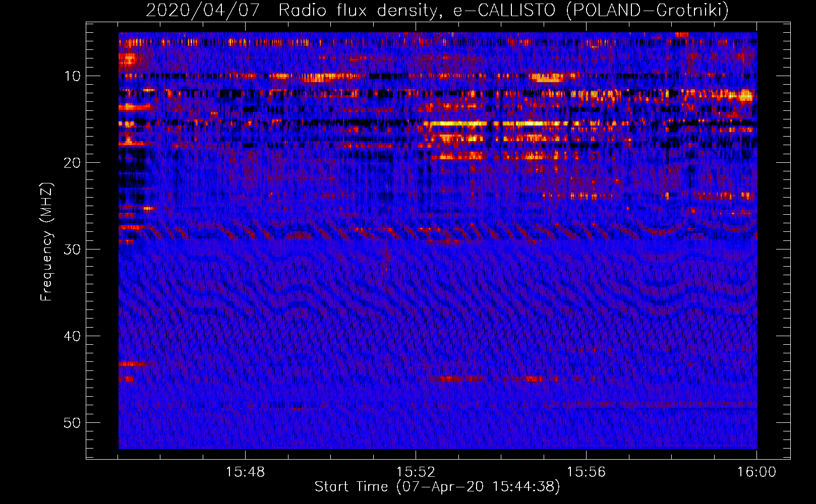Click the frequency tick label 20
The image size is (816, 504).
pos(72,163)
